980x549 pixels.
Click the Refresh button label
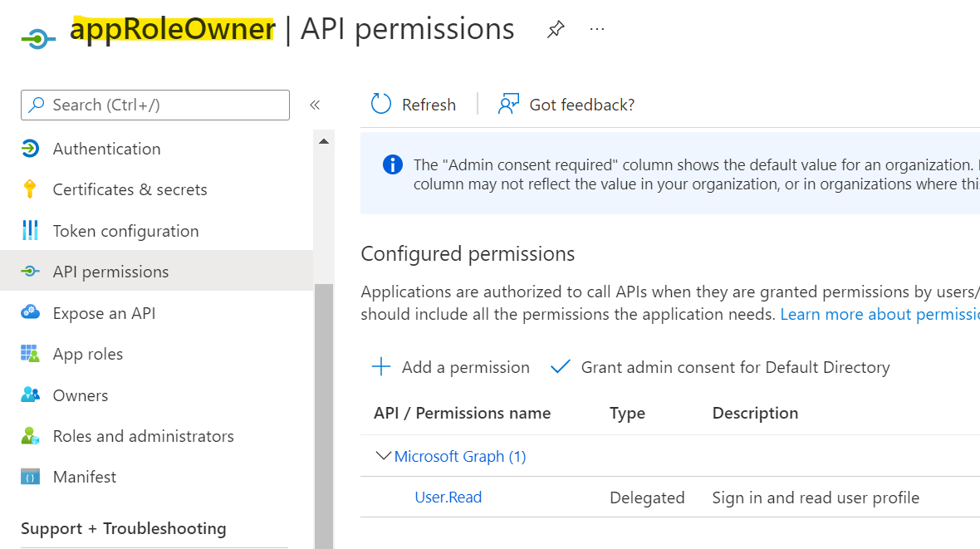point(429,105)
